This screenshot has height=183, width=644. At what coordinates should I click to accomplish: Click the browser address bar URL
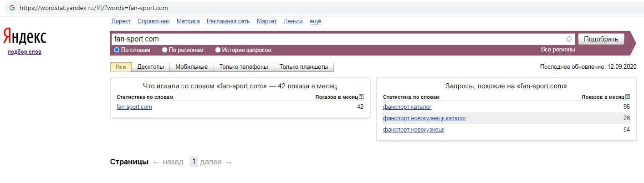(x=93, y=8)
